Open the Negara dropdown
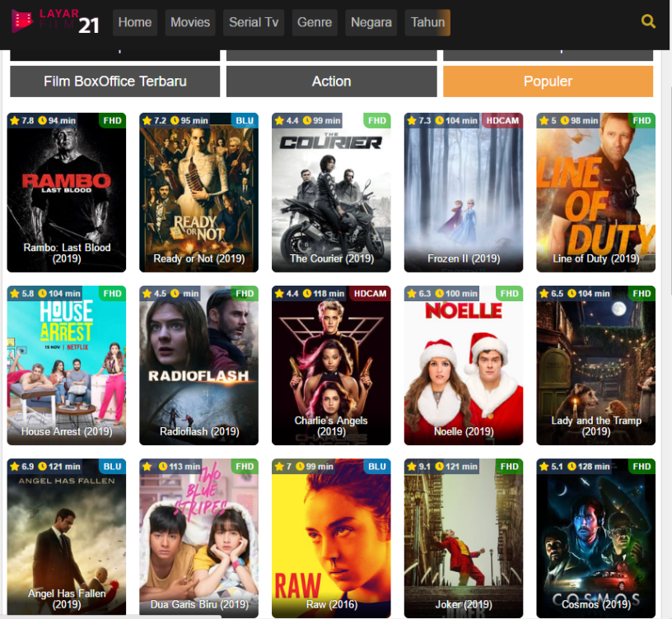Image resolution: width=672 pixels, height=619 pixels. (x=371, y=22)
